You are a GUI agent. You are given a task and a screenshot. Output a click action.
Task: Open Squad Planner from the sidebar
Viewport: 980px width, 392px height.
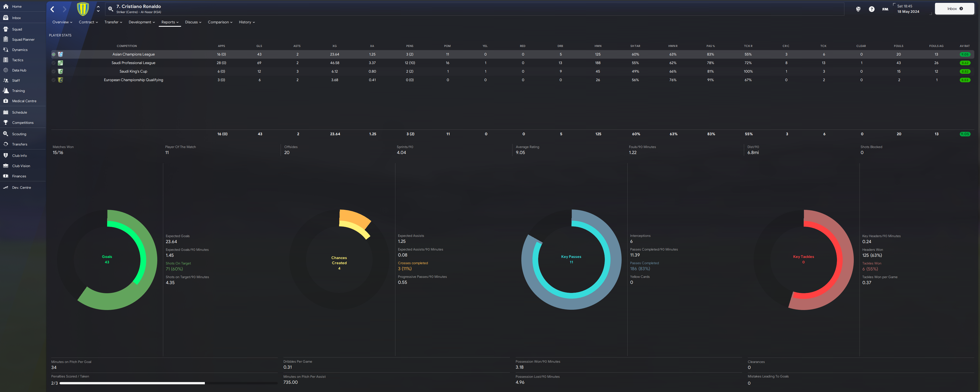point(23,40)
